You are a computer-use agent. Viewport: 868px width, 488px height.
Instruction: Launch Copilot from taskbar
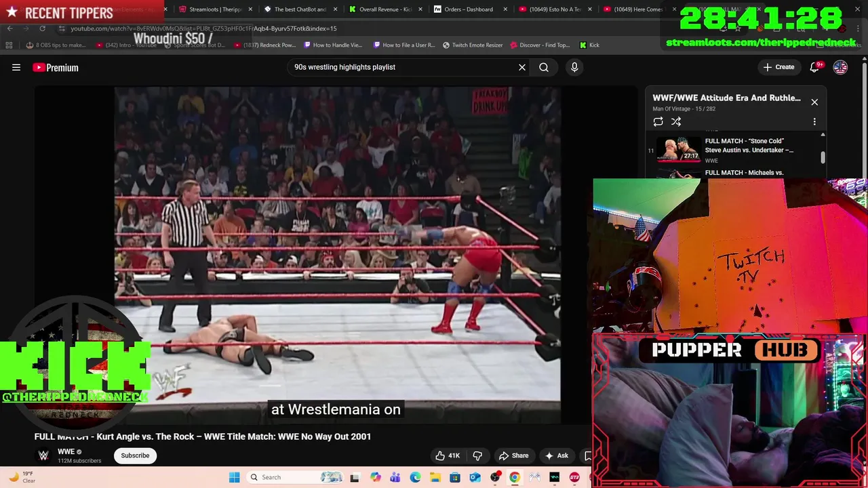pyautogui.click(x=376, y=477)
